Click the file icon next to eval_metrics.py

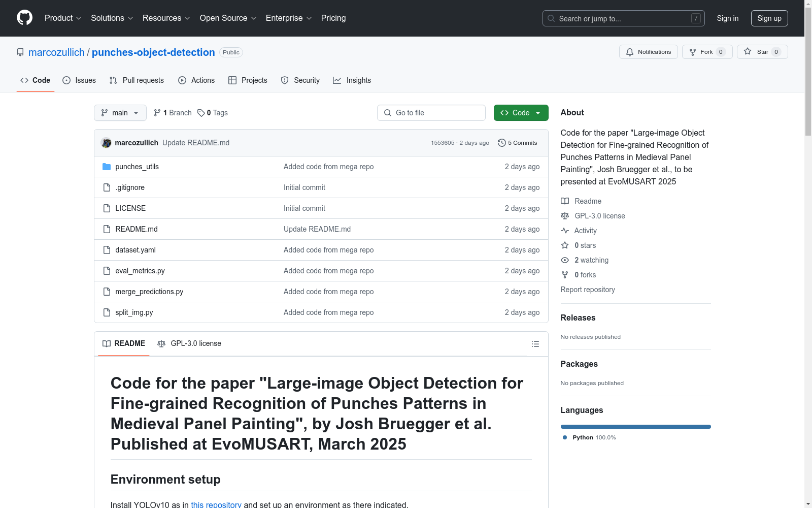[x=107, y=271]
